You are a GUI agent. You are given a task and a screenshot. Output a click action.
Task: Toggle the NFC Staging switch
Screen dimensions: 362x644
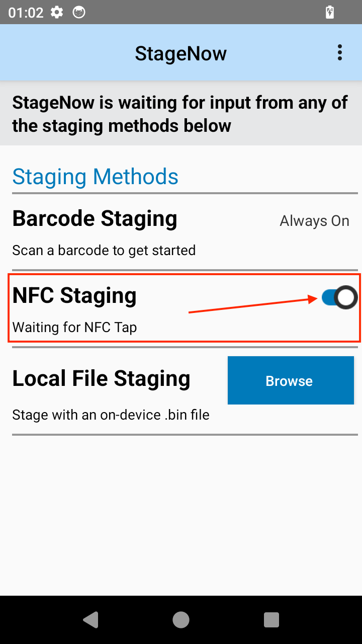339,298
